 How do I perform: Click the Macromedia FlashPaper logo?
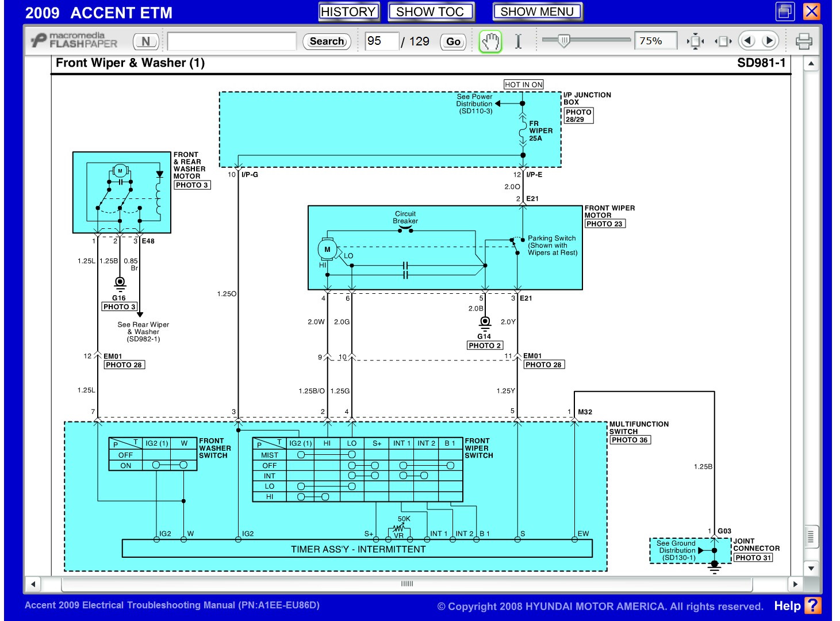(74, 40)
